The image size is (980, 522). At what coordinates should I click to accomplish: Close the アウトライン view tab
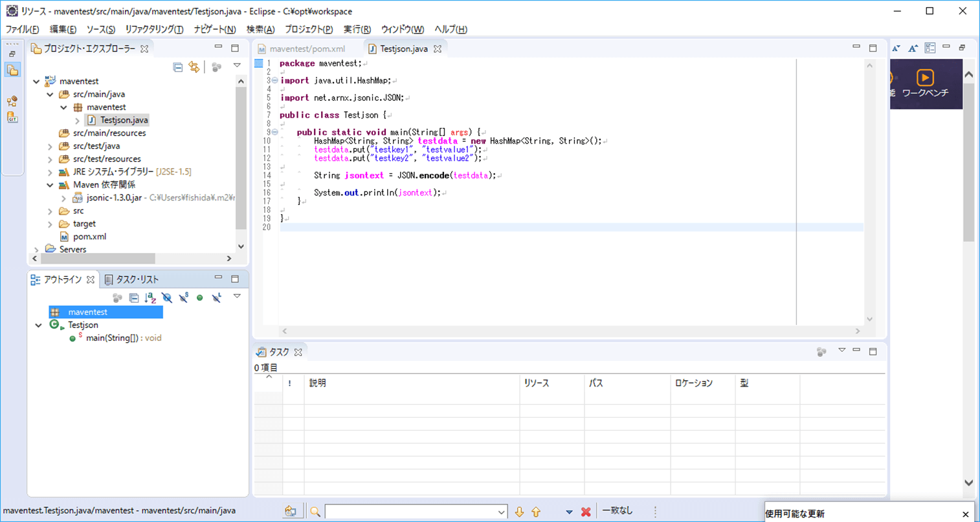[91, 279]
